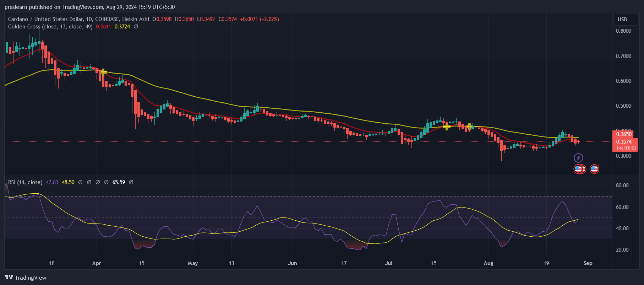Click the low price L0.3492
The width and height of the screenshot is (644, 285).
(x=206, y=19)
